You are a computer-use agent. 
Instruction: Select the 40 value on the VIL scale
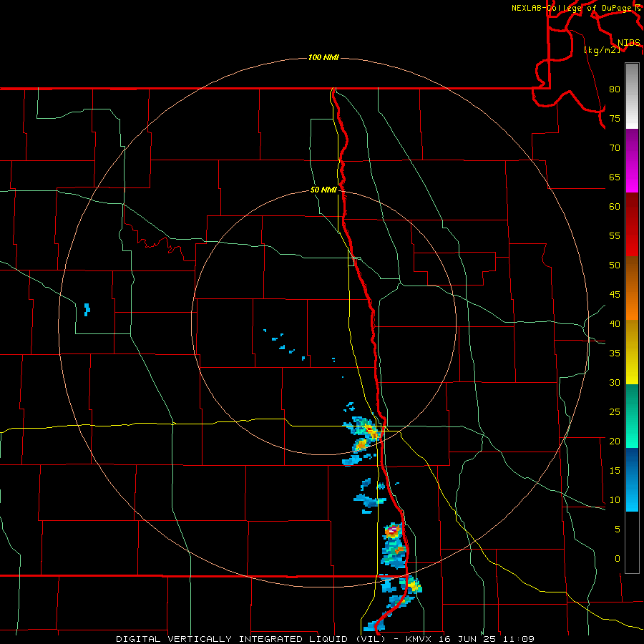coord(615,324)
